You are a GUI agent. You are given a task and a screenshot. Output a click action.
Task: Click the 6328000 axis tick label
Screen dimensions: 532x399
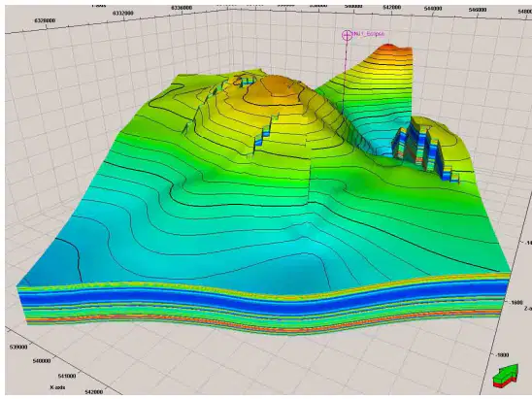click(45, 20)
